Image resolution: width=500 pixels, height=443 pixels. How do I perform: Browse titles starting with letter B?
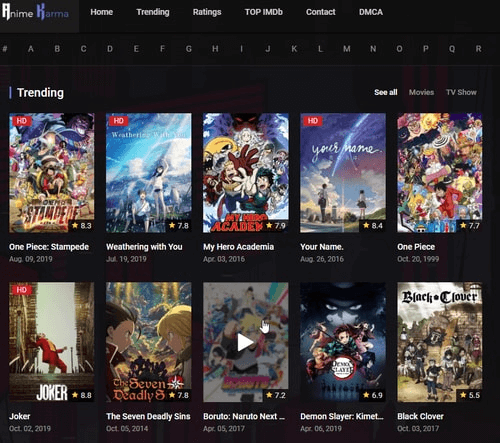57,49
